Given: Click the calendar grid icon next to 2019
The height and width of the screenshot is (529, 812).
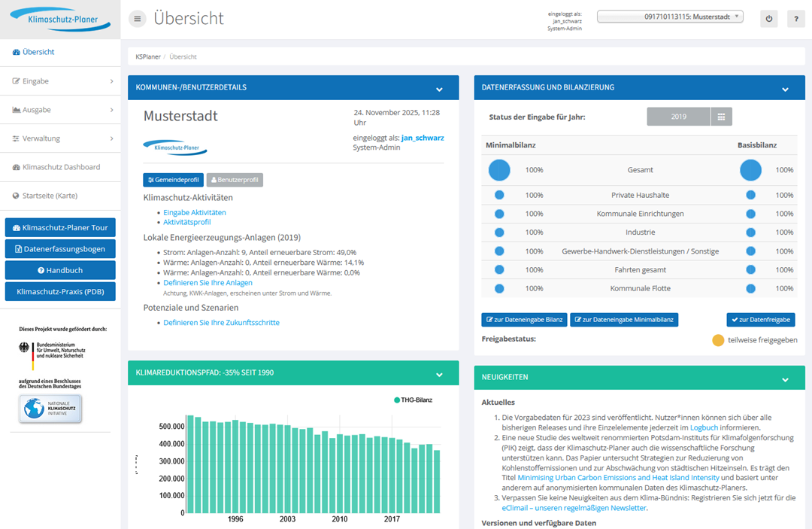Looking at the screenshot, I should 723,117.
